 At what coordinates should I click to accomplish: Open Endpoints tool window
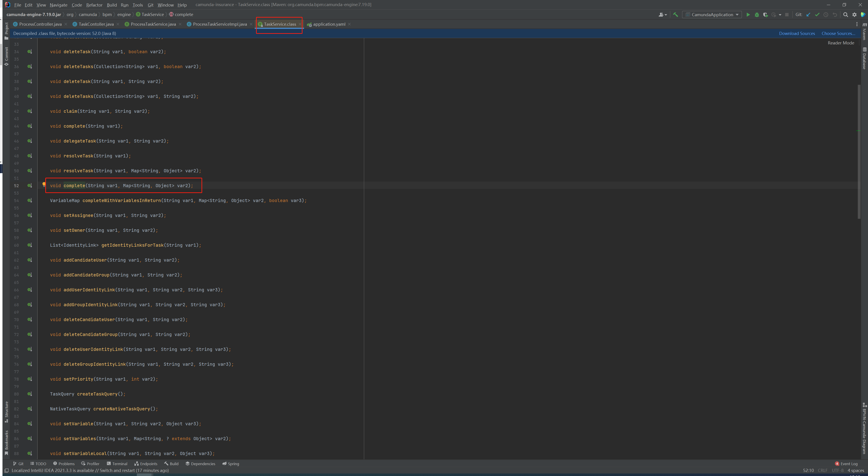146,464
